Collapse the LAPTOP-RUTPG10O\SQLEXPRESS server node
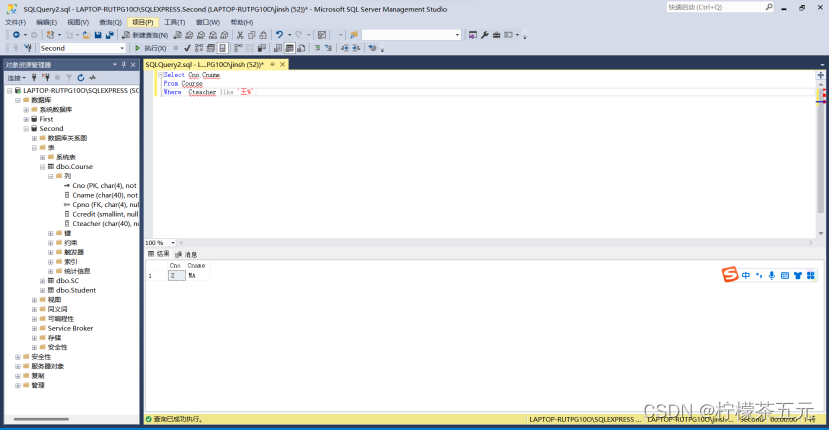 pos(10,90)
